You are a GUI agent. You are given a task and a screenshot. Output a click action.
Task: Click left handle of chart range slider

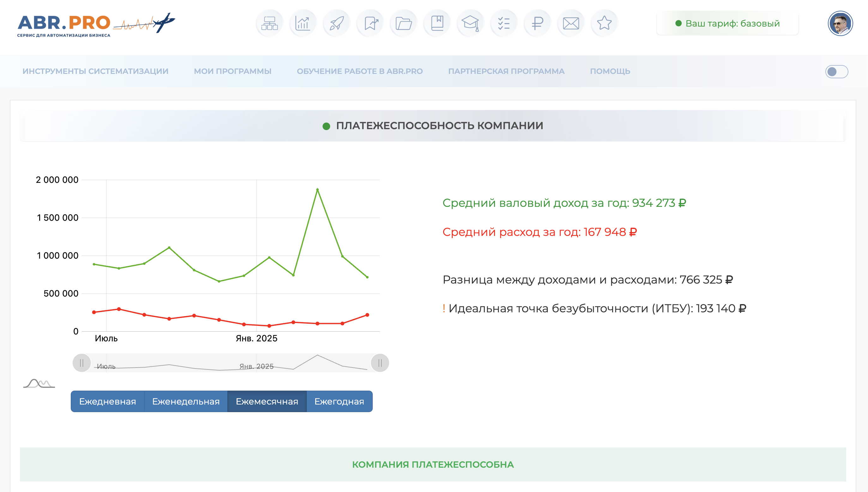(81, 363)
